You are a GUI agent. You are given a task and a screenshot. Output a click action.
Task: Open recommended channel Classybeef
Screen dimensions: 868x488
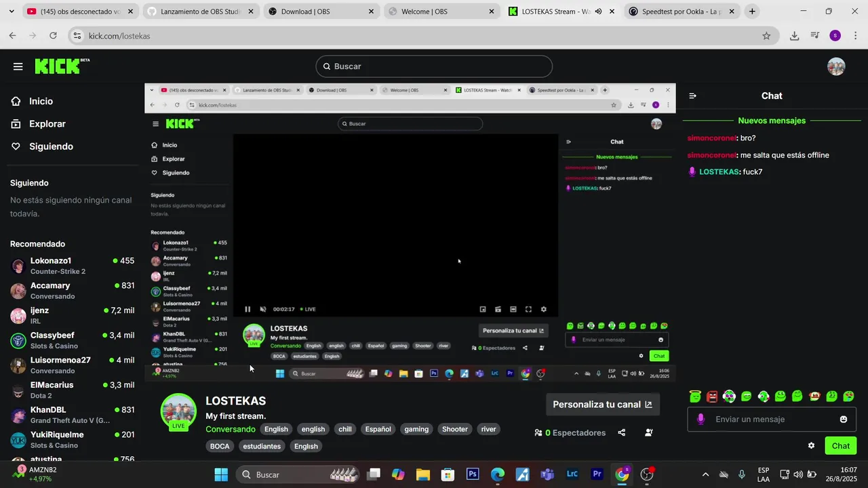tap(72, 340)
